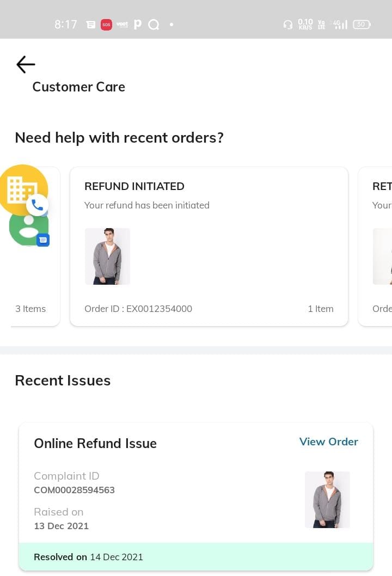Viewport: 392px width, 576px height.
Task: Tap the battery indicator in status bar
Action: 362,24
